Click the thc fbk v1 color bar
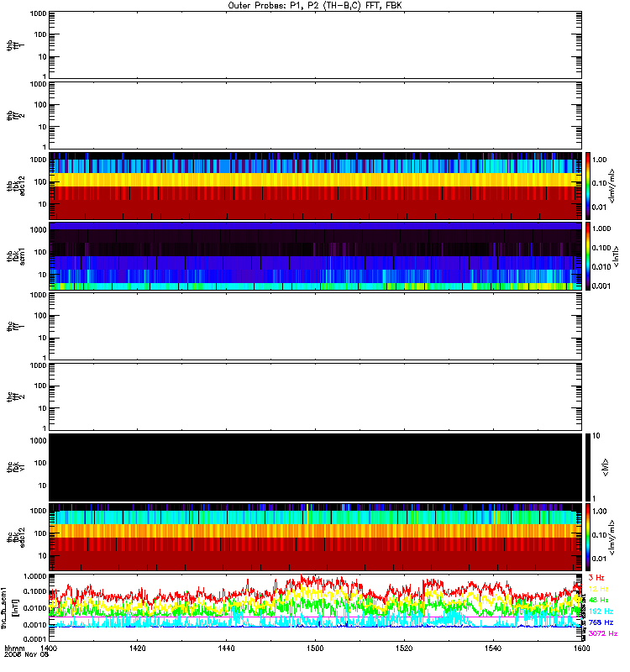630x672 pixels. point(588,467)
